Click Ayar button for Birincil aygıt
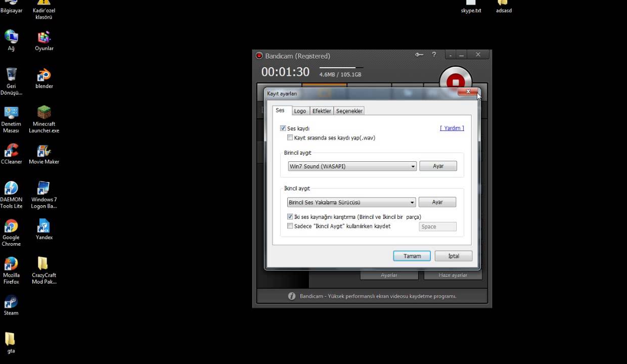Viewport: 627px width, 364px height. [438, 166]
